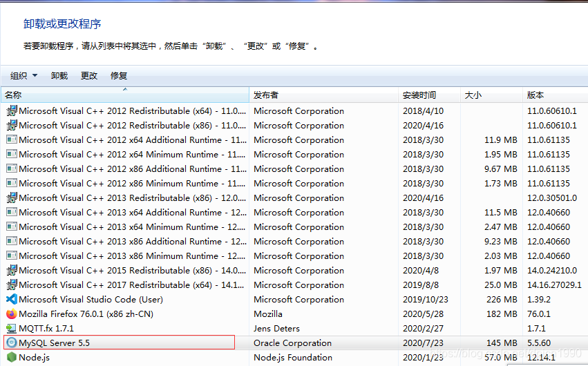
Task: Click the 12.0.30501.0 version cell
Action: [x=552, y=198]
